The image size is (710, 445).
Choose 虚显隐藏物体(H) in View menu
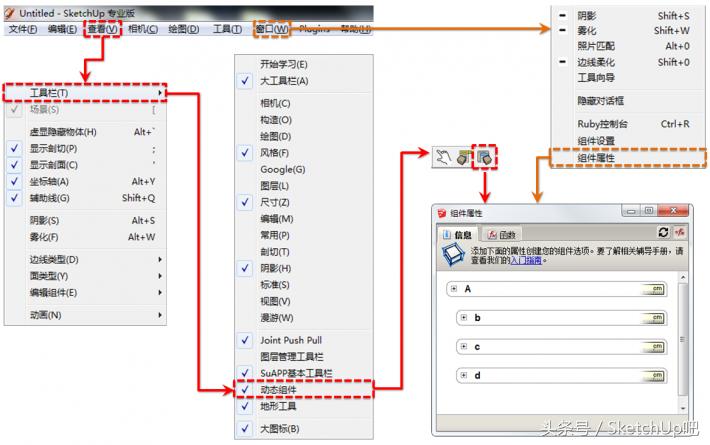[85, 132]
